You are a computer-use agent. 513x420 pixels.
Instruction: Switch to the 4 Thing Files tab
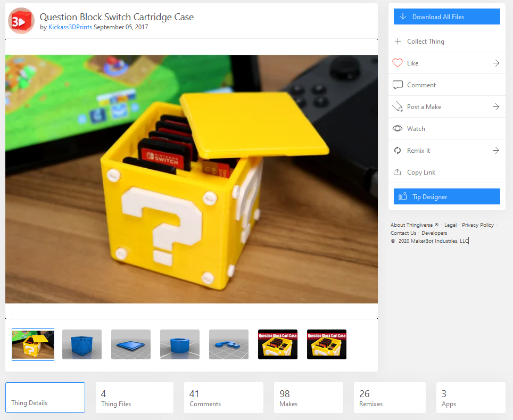(x=135, y=398)
